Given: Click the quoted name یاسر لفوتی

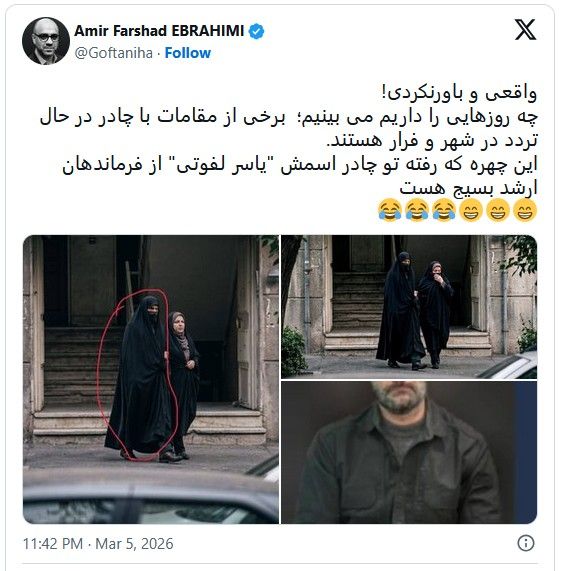Looking at the screenshot, I should pyautogui.click(x=228, y=165).
